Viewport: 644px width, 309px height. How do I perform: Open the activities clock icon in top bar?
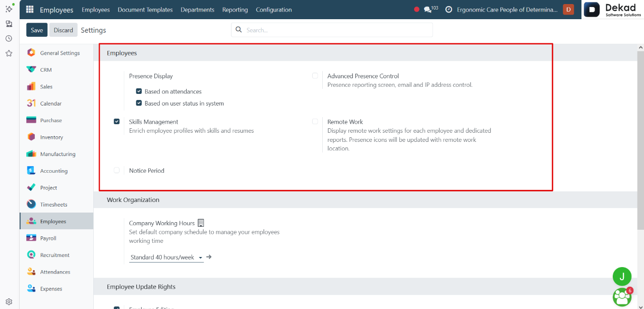click(x=448, y=10)
